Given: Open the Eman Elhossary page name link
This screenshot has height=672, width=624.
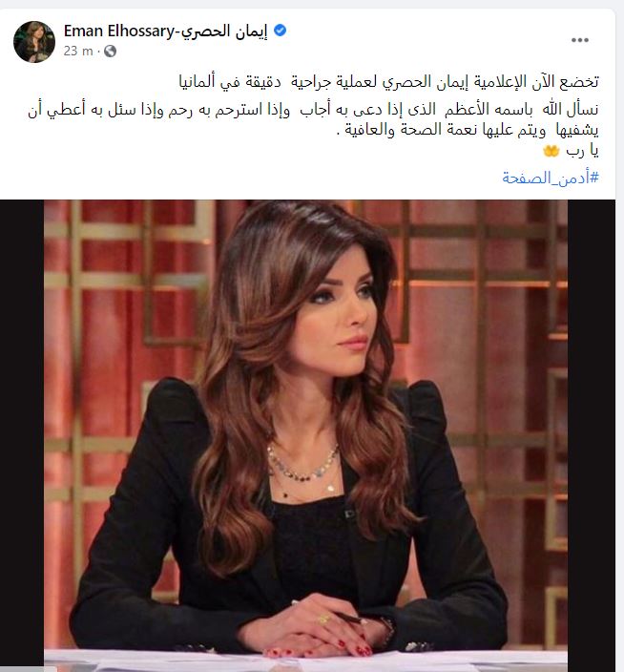Looking at the screenshot, I should tap(119, 31).
